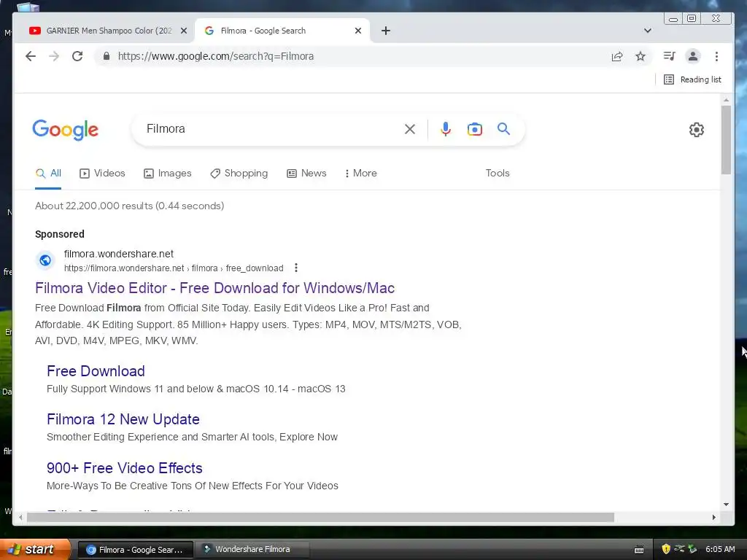
Task: Open search Tools options
Action: tap(498, 174)
